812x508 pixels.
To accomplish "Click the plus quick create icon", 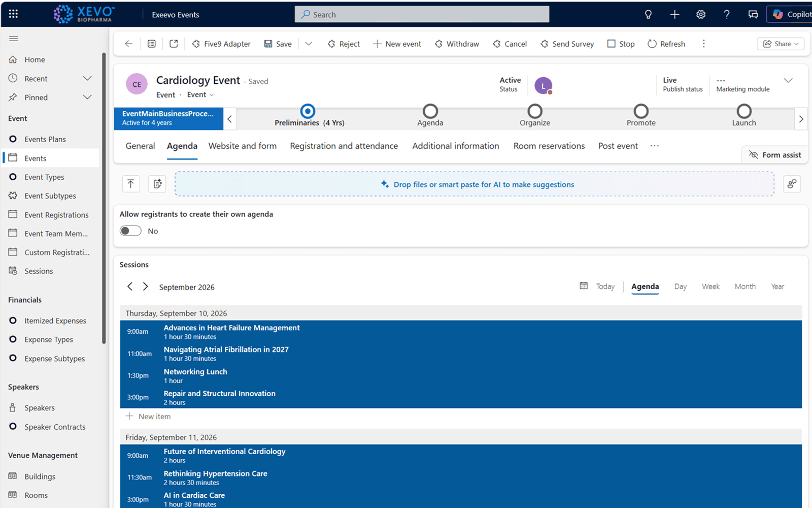I will tap(674, 14).
